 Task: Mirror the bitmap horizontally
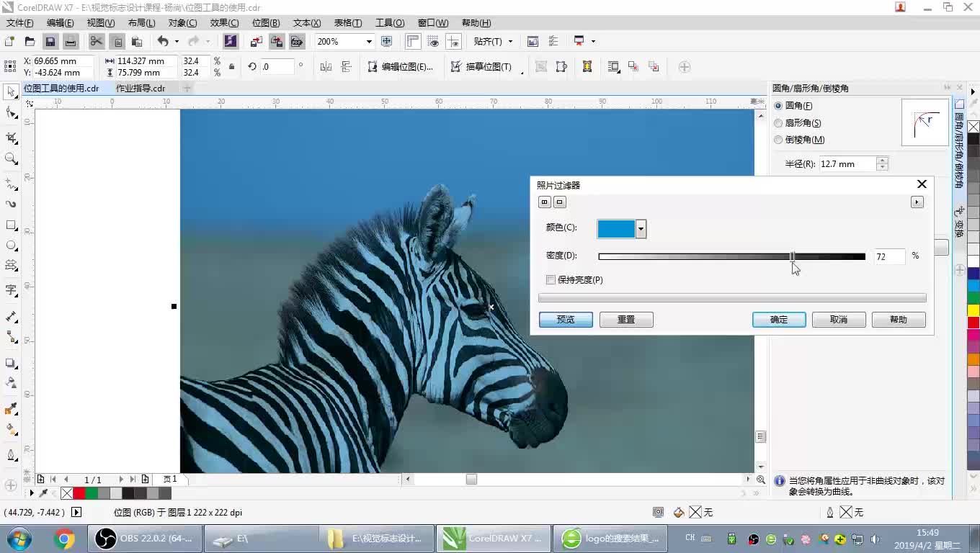[326, 67]
